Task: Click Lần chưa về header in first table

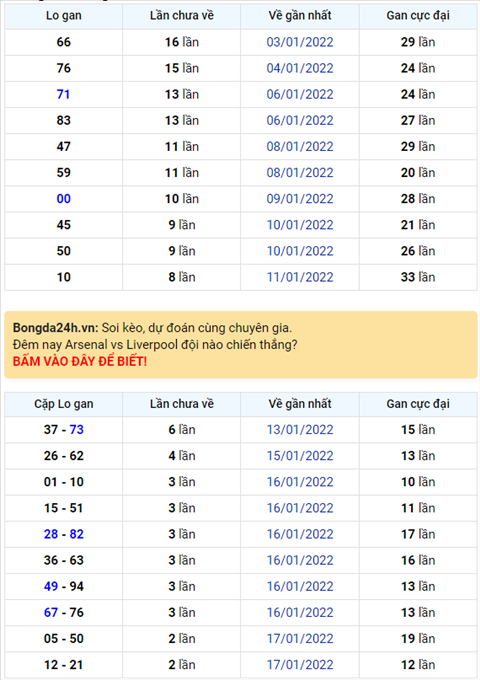Action: (182, 16)
